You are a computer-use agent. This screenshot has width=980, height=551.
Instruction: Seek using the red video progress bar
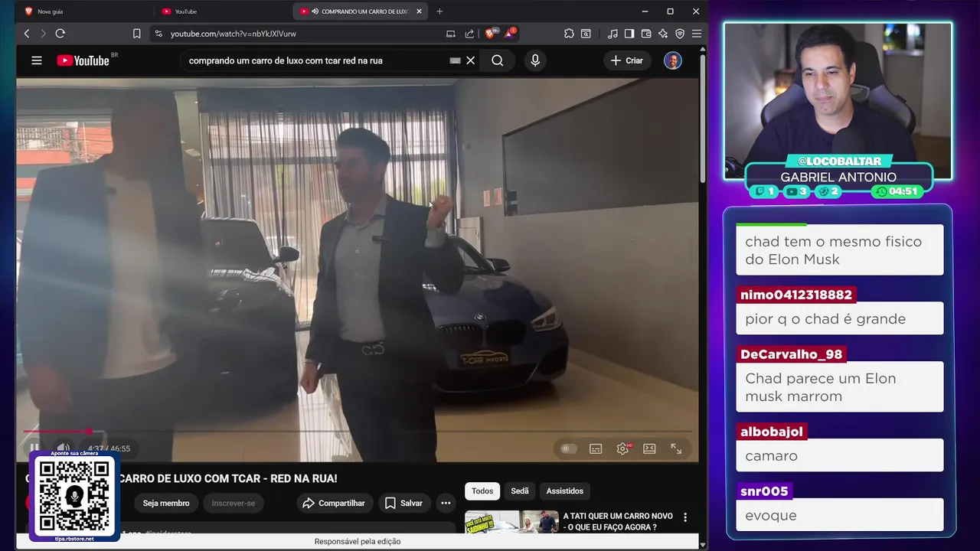tap(358, 432)
